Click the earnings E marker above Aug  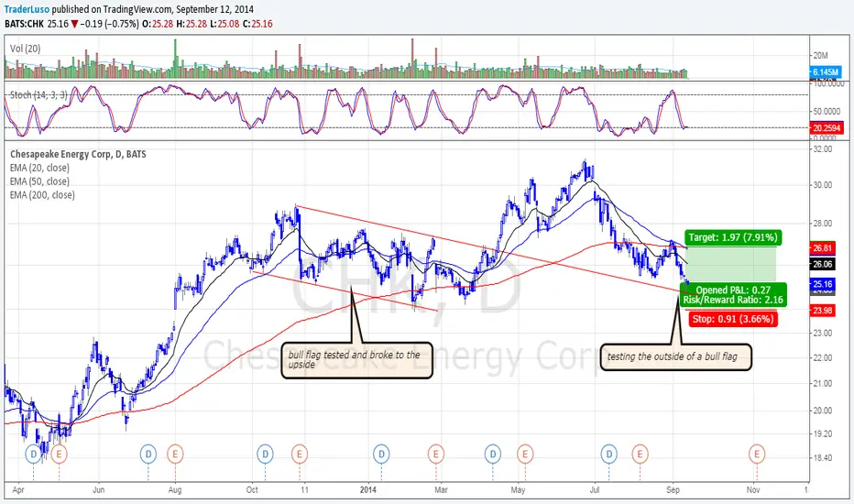175,454
